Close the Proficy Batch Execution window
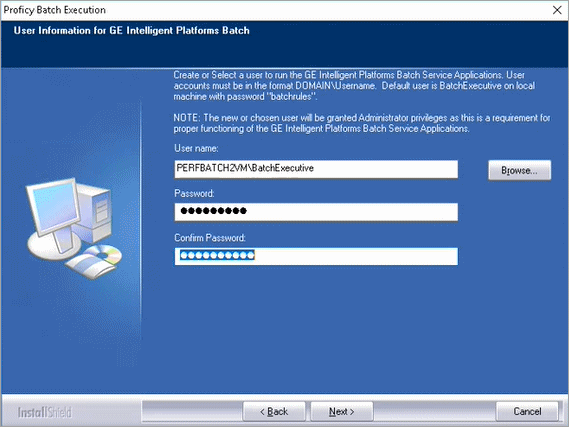Image resolution: width=569 pixels, height=427 pixels. pyautogui.click(x=557, y=10)
